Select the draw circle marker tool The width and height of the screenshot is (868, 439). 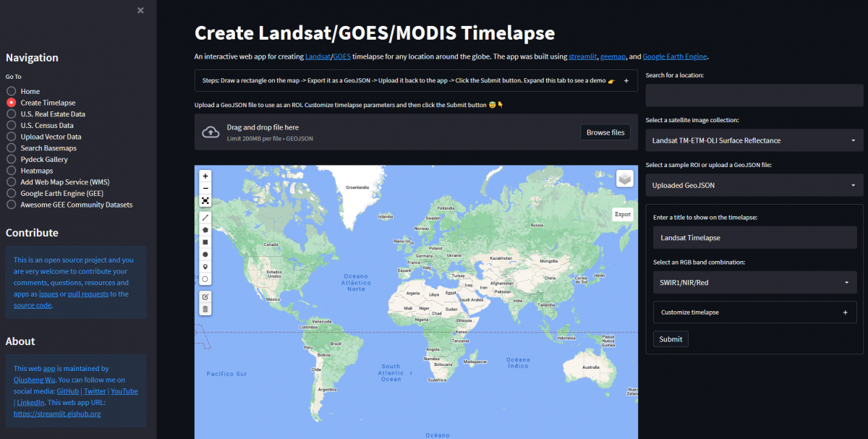pyautogui.click(x=205, y=279)
